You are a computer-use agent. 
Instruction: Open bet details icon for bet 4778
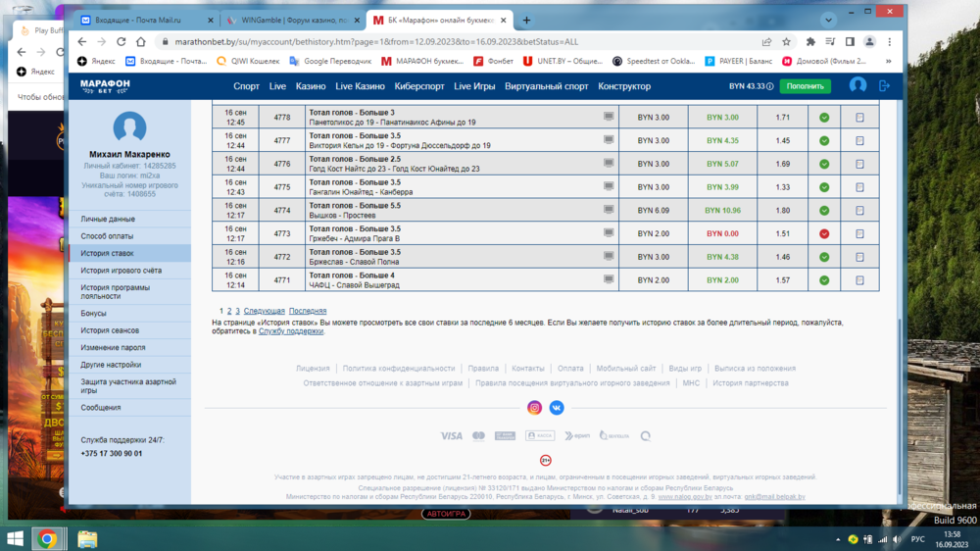point(859,118)
